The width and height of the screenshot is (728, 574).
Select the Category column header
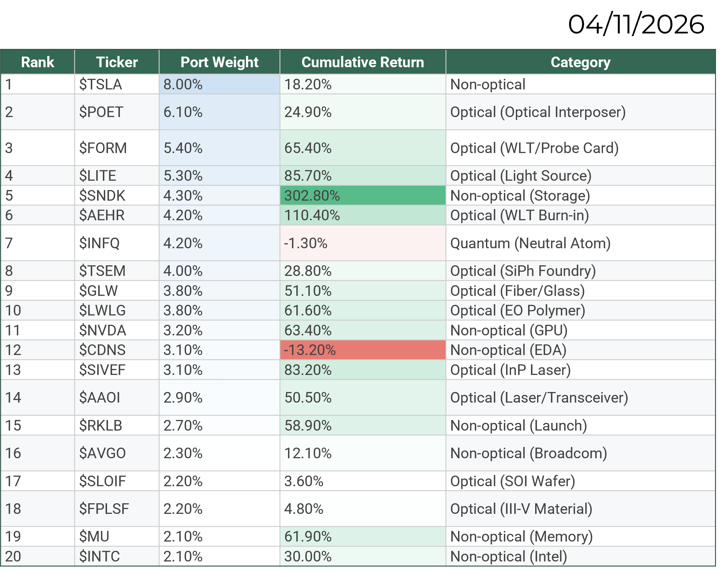tap(580, 62)
